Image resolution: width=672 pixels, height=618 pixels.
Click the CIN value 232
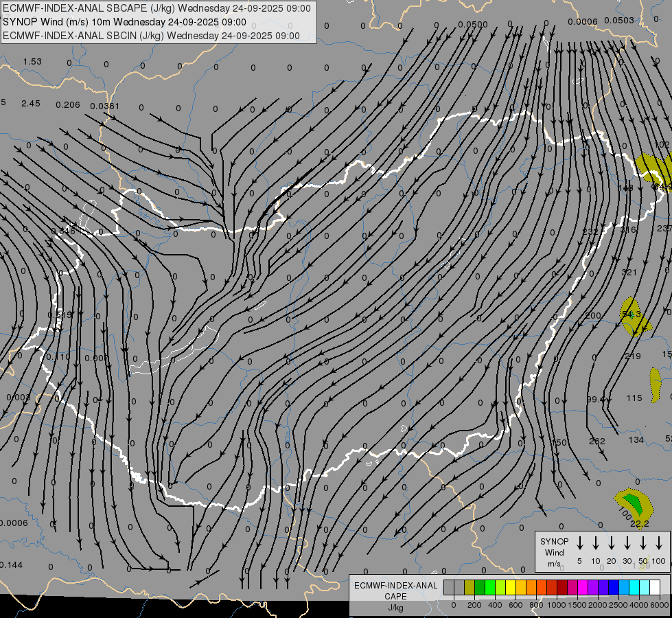590,231
